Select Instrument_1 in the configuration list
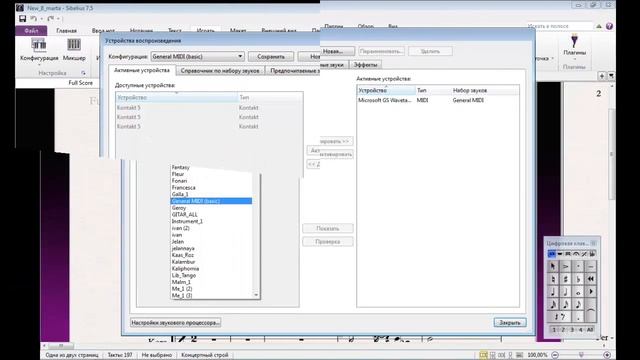The width and height of the screenshot is (640, 360). click(x=211, y=221)
